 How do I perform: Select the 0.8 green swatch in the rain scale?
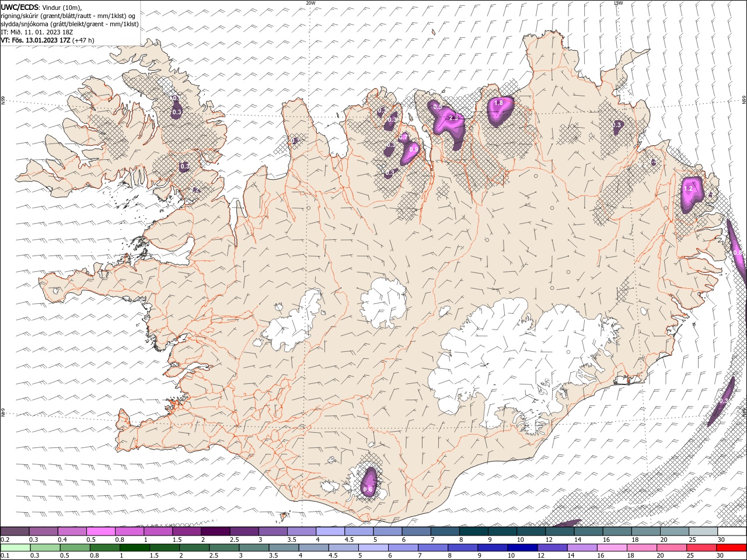click(104, 548)
